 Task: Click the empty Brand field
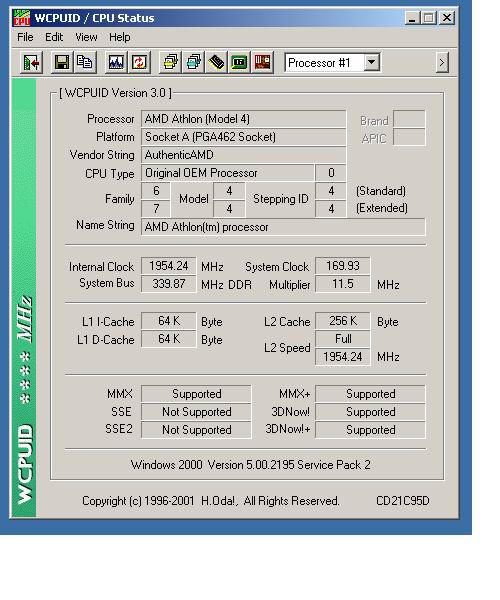[x=409, y=119]
